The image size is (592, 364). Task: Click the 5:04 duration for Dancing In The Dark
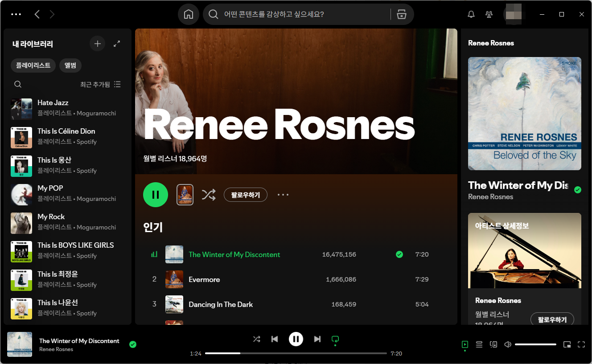pos(422,304)
